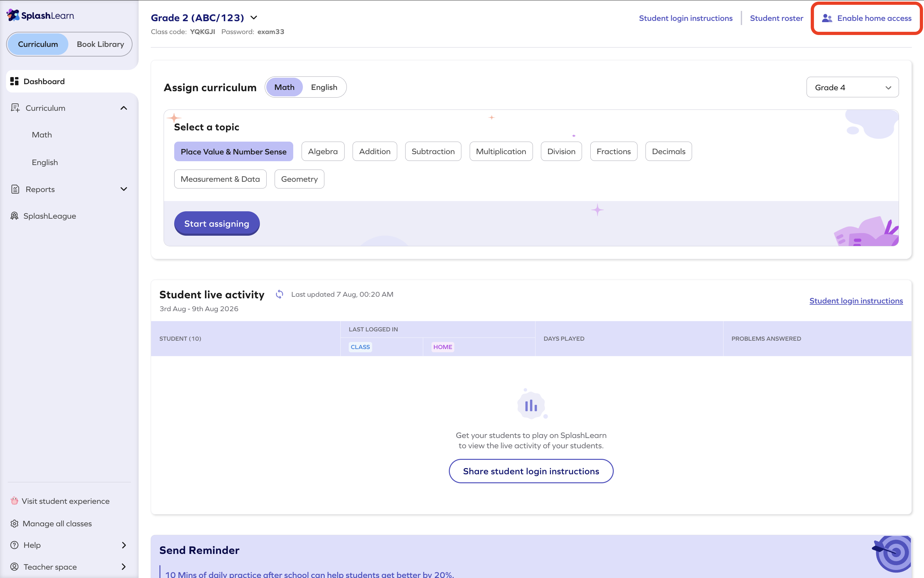
Task: Choose the Measurement & Data topic
Action: point(220,179)
